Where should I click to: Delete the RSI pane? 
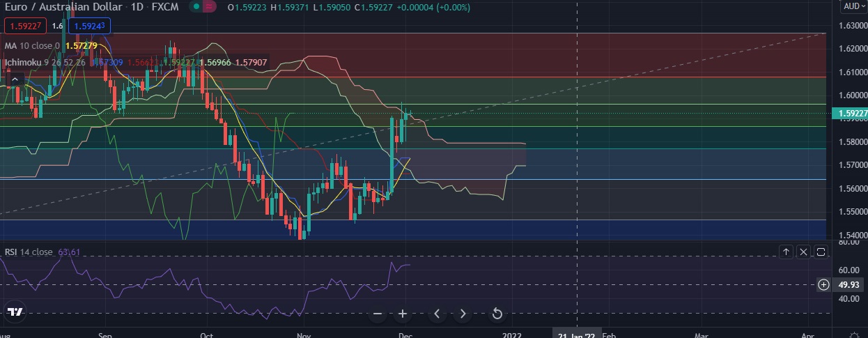803,252
